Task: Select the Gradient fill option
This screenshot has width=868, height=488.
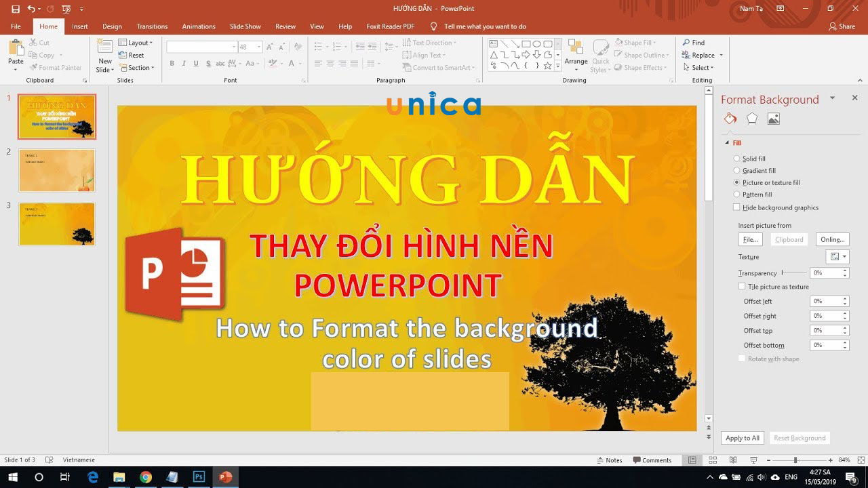Action: tap(737, 171)
